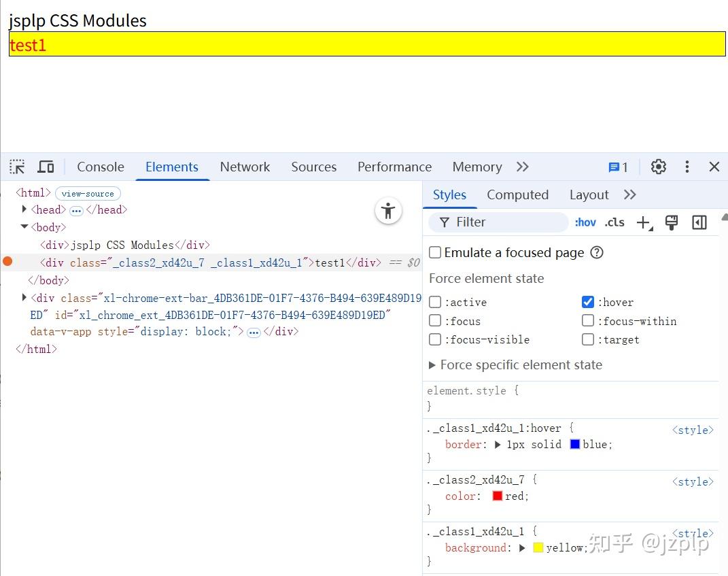Select the div with class _class2_xd42u_7
The width and height of the screenshot is (728, 576).
pyautogui.click(x=211, y=262)
